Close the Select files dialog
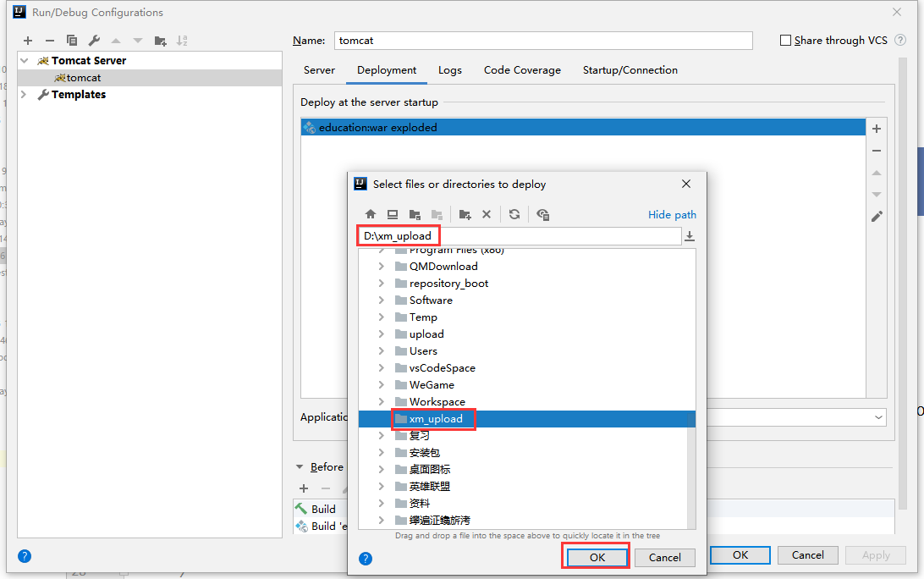The height and width of the screenshot is (579, 924). point(686,184)
